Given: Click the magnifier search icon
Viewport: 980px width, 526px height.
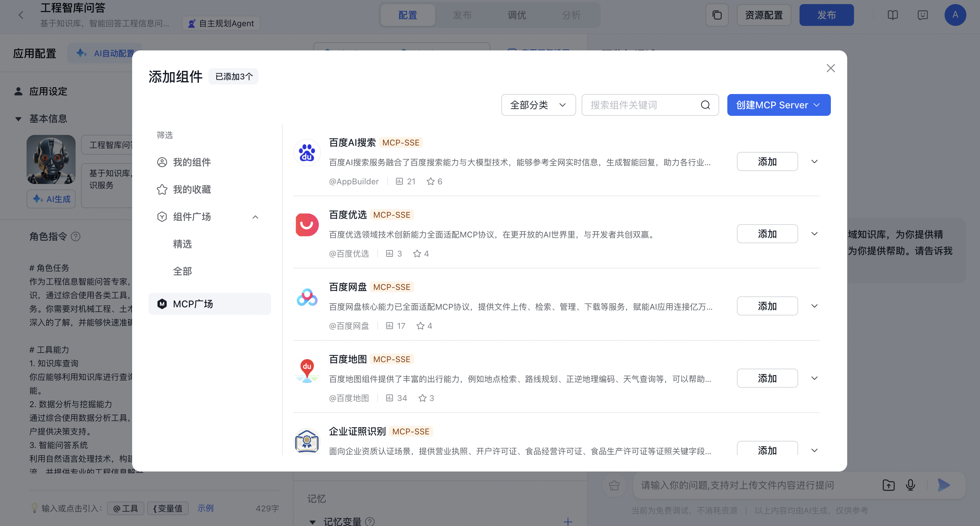Looking at the screenshot, I should [705, 105].
